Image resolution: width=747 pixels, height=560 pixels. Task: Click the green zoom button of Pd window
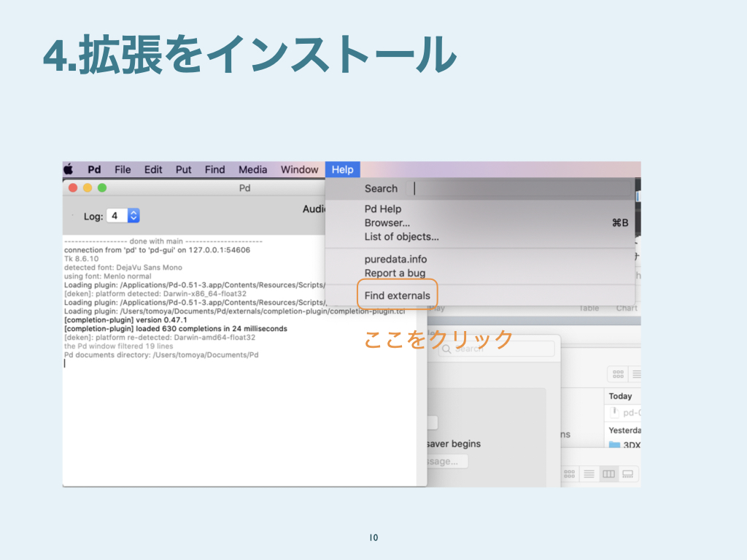(102, 188)
